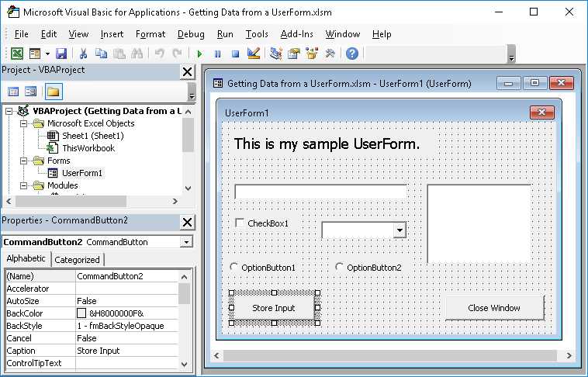588x377 pixels.
Task: Open the Tools menu
Action: 257,34
